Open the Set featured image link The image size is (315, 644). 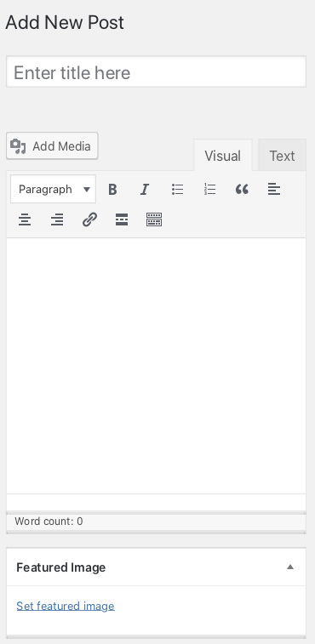pyautogui.click(x=66, y=606)
